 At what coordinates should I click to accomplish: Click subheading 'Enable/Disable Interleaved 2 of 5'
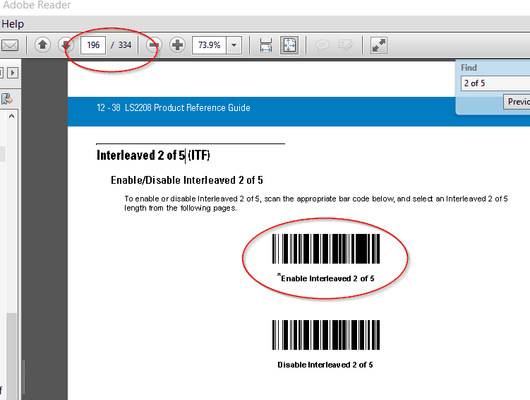coord(187,180)
